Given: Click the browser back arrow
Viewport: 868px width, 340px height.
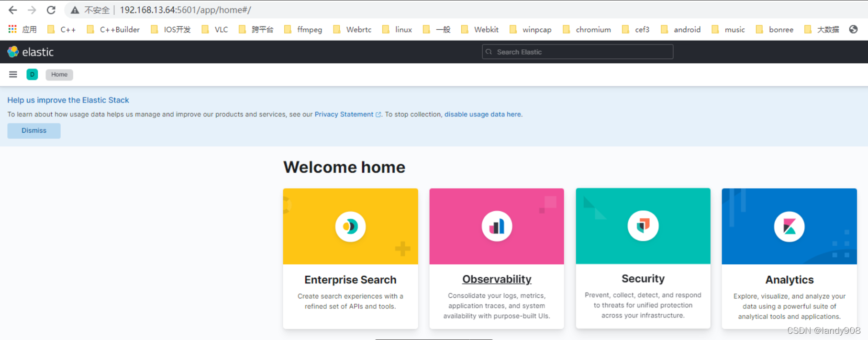Looking at the screenshot, I should pos(13,10).
